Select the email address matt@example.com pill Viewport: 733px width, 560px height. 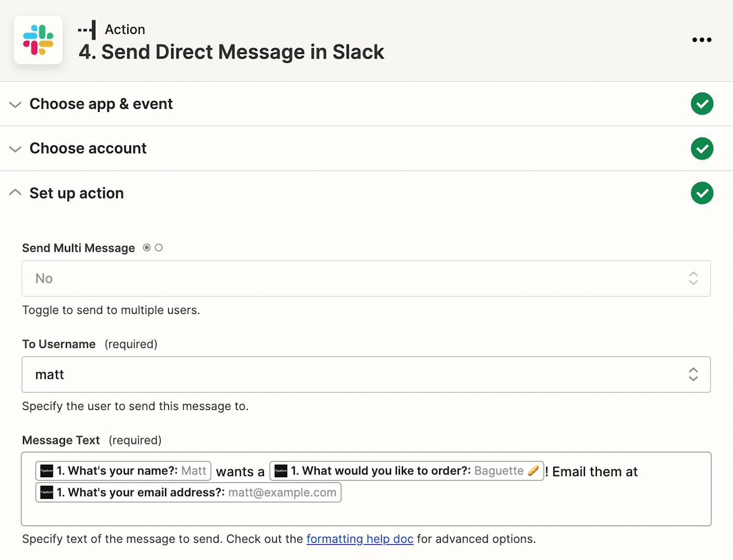(188, 492)
